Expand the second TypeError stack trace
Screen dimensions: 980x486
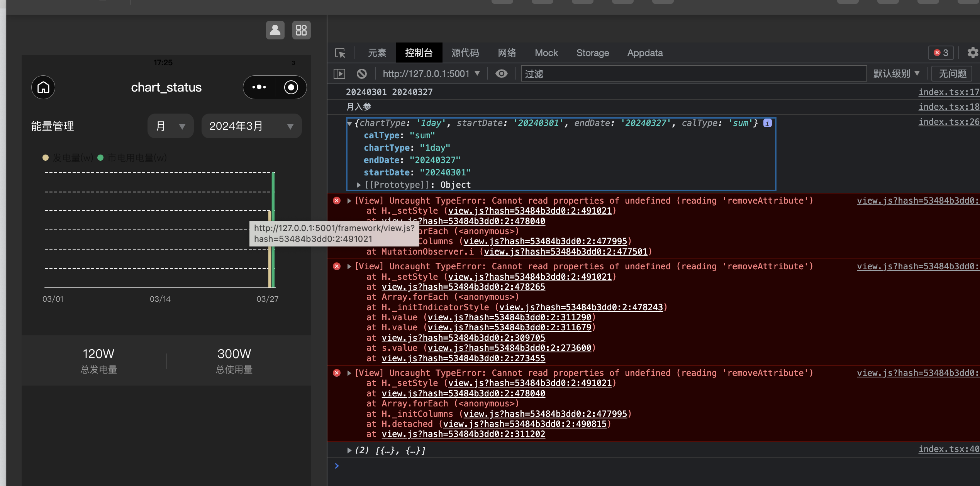pyautogui.click(x=349, y=266)
